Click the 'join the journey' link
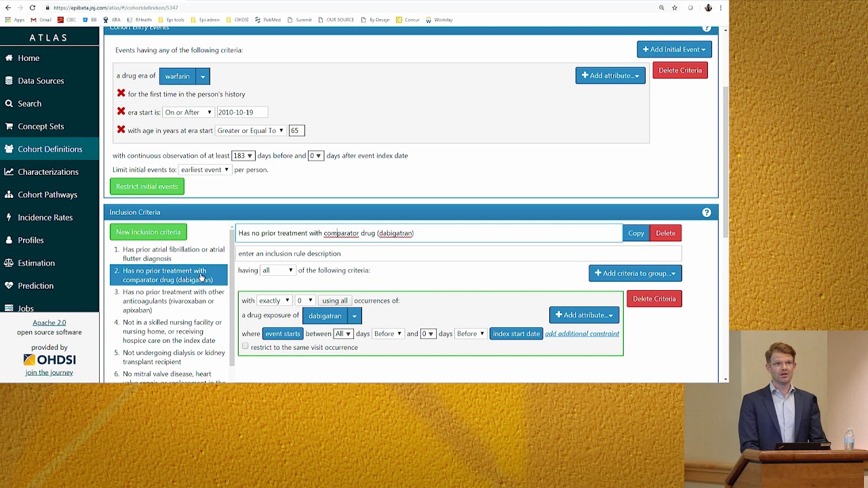Image resolution: width=868 pixels, height=488 pixels. (x=49, y=373)
